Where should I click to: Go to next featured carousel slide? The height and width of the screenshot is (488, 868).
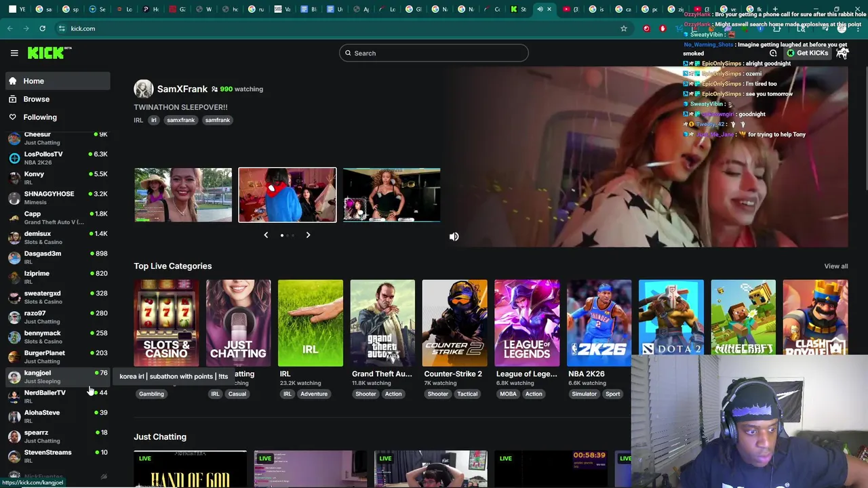[x=308, y=235]
